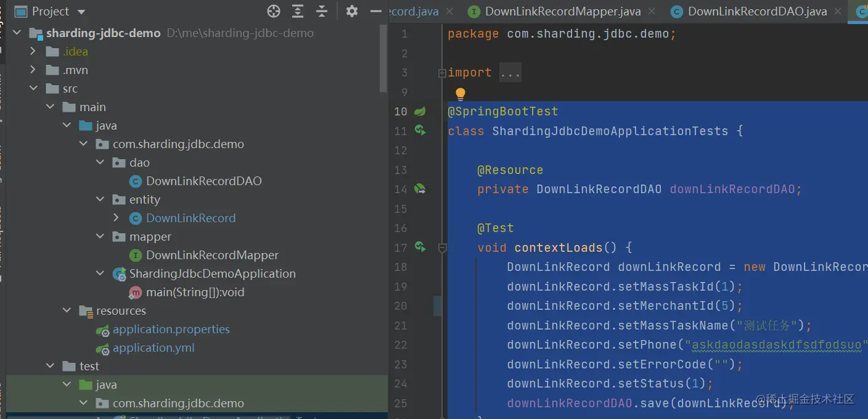The height and width of the screenshot is (419, 868).
Task: Click line number 20 in gutter
Action: tap(401, 305)
